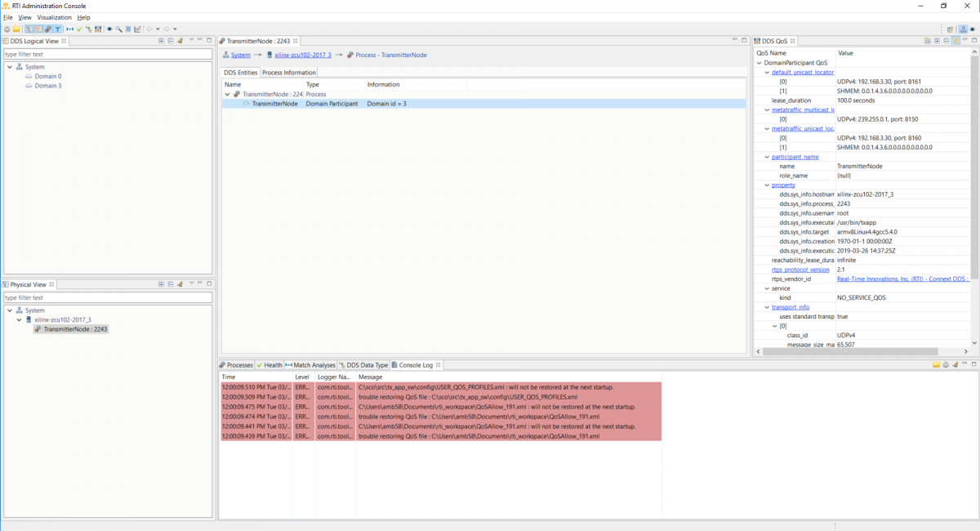The width and height of the screenshot is (980, 531).
Task: Open the forward-history dropdown arrow
Action: [175, 29]
